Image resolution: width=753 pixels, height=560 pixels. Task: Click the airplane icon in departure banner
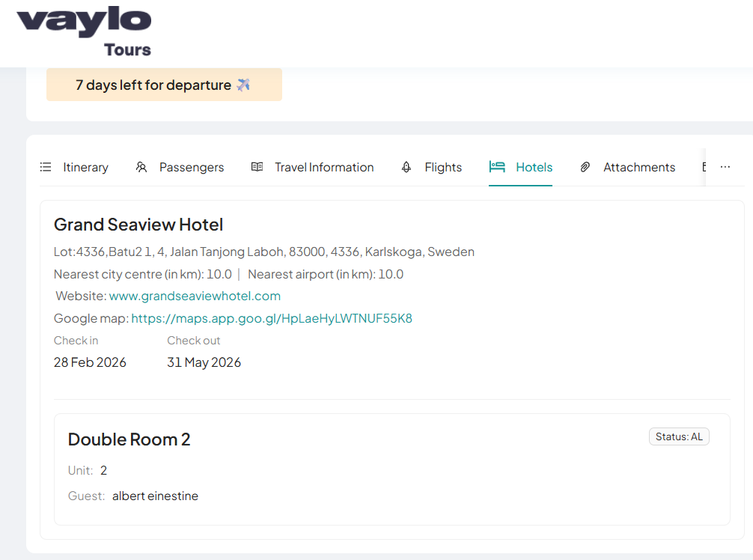243,85
